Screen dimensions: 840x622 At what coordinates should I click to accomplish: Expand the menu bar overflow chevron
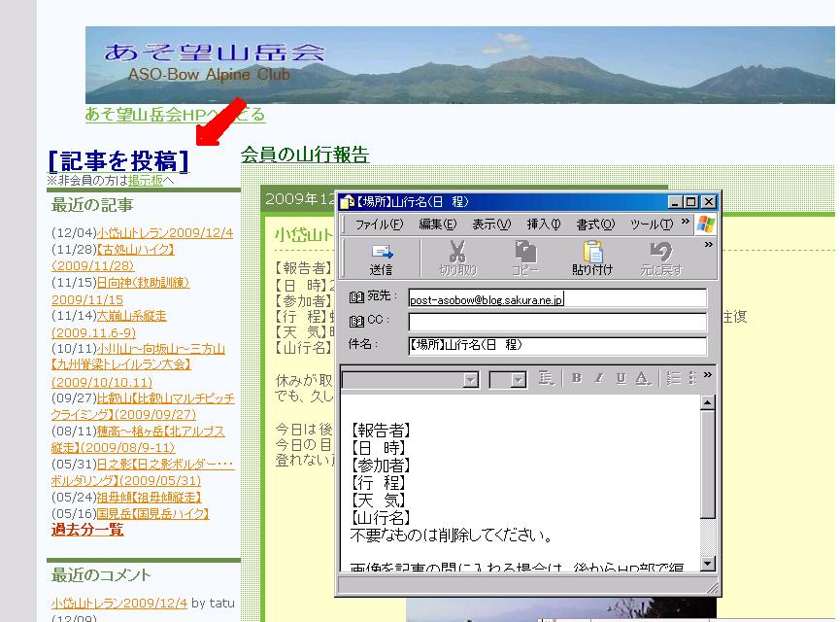686,222
